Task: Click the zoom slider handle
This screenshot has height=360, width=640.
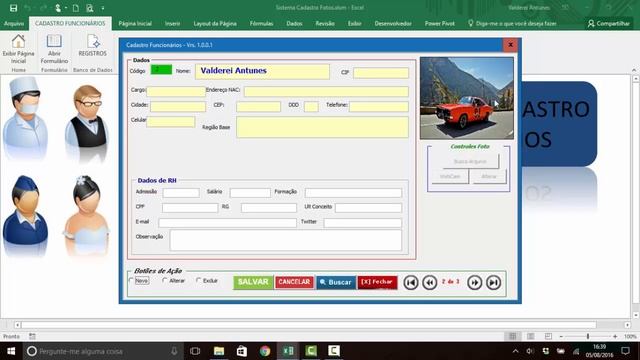Action: coord(588,336)
